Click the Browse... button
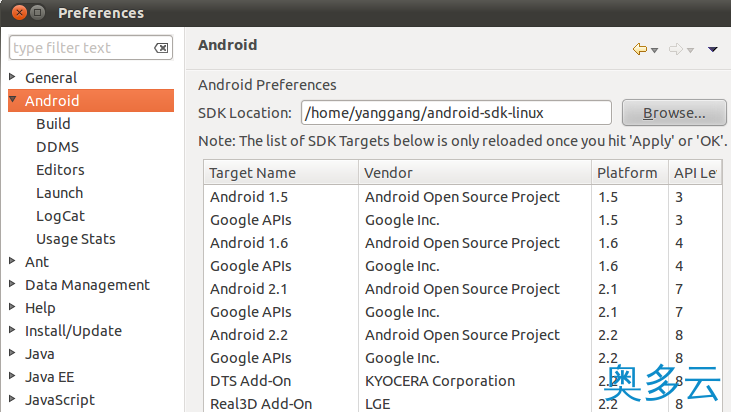This screenshot has height=412, width=731. (674, 112)
